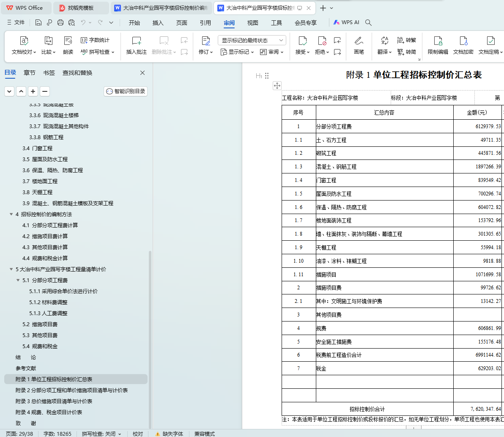Image resolution: width=504 pixels, height=437 pixels.
Task: Open 限制编辑 restrict editing
Action: coord(438,45)
